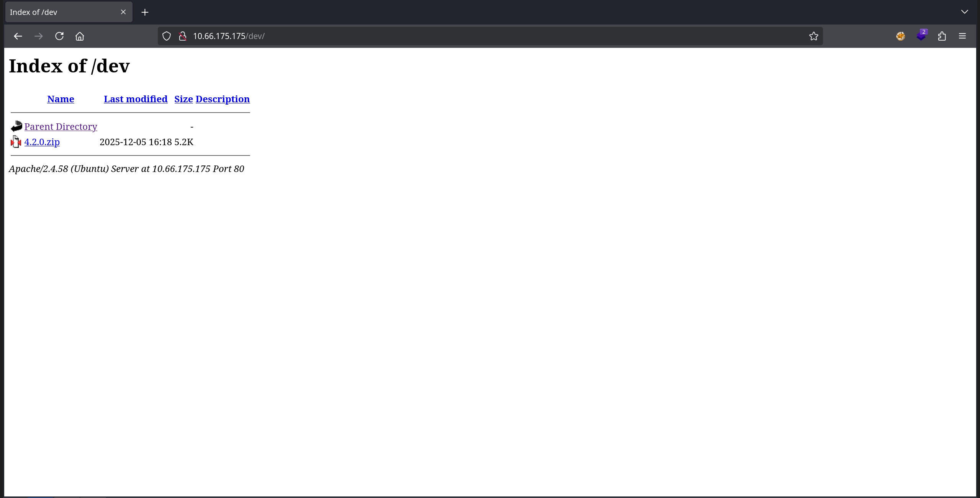Select the 'Index of /dev' tab
The width and height of the screenshot is (980, 498).
(x=57, y=12)
